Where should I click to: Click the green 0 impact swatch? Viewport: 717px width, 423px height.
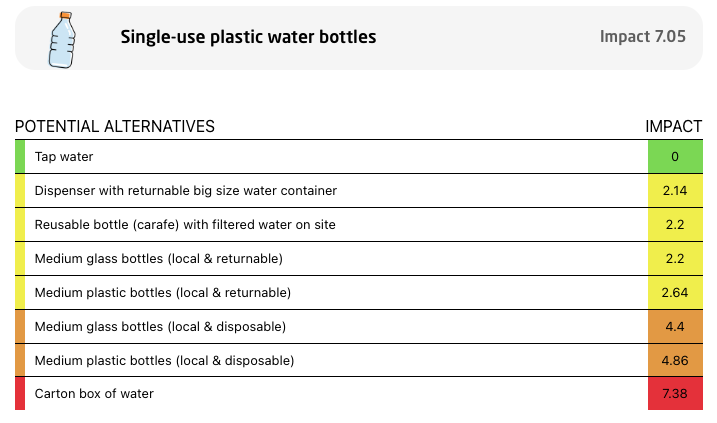point(675,157)
